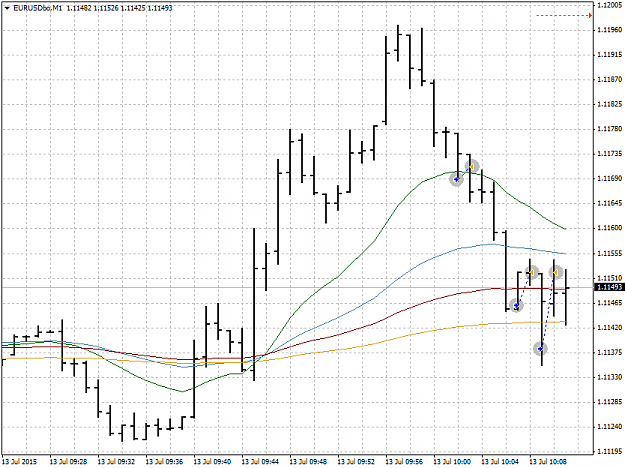
Task: Click the 13 Jul 09:36 time label
Action: 164,462
